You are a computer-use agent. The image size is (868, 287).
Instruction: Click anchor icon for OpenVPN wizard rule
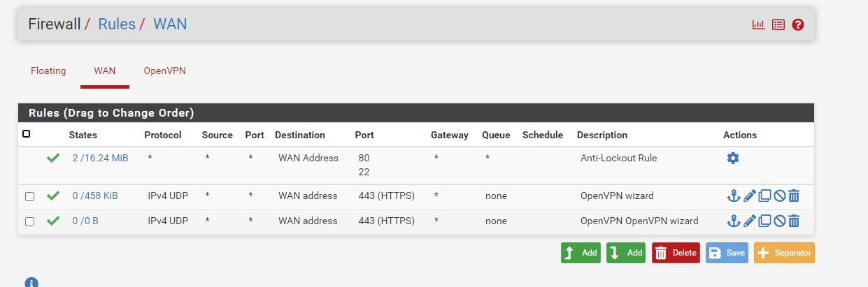tap(733, 196)
